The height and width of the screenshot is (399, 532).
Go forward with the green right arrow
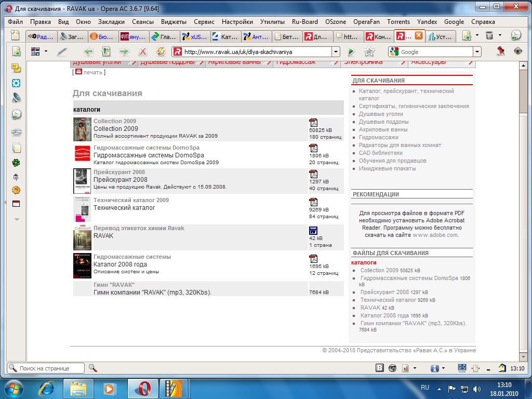(x=124, y=51)
